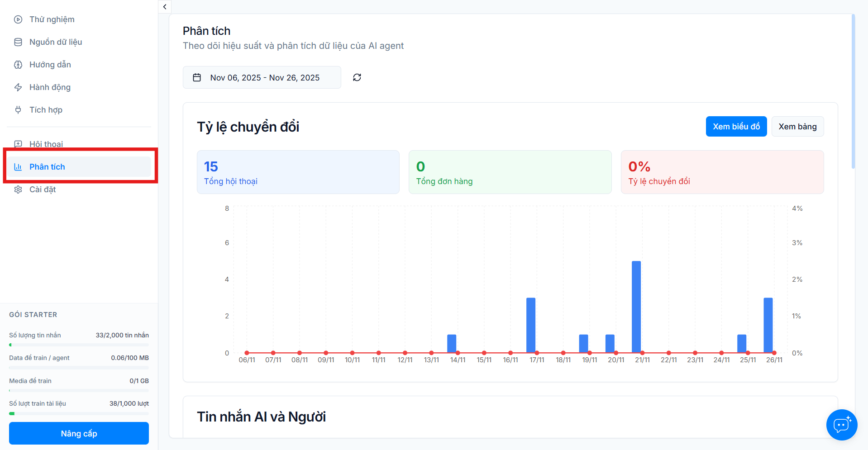
Task: Click the Tích hợp plug icon
Action: point(18,110)
